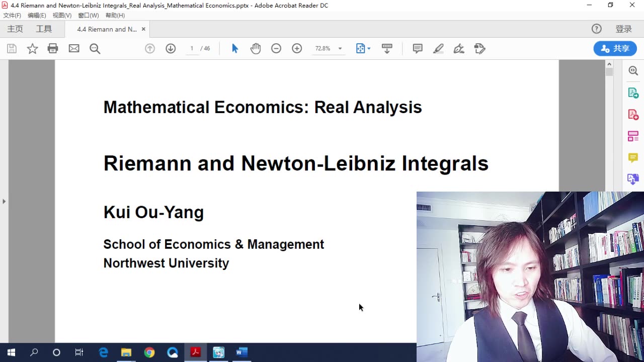Open the Windows Start menu

[11, 352]
